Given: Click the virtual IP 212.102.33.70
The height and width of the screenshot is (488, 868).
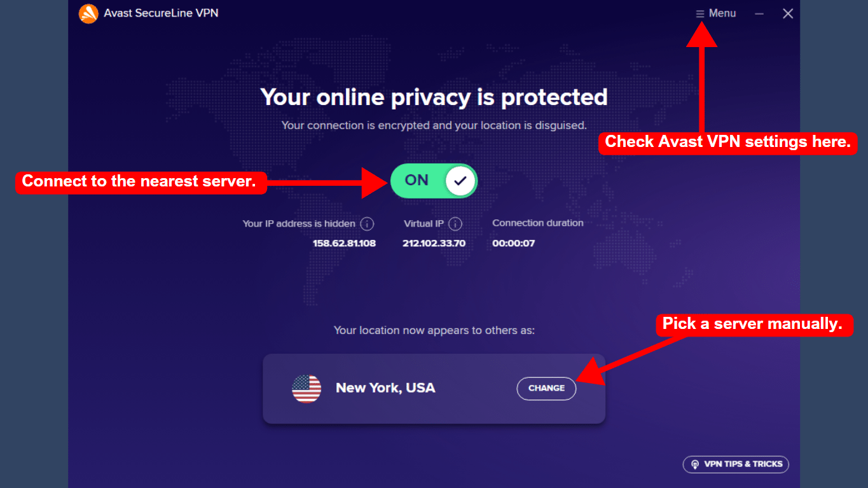Looking at the screenshot, I should coord(434,243).
